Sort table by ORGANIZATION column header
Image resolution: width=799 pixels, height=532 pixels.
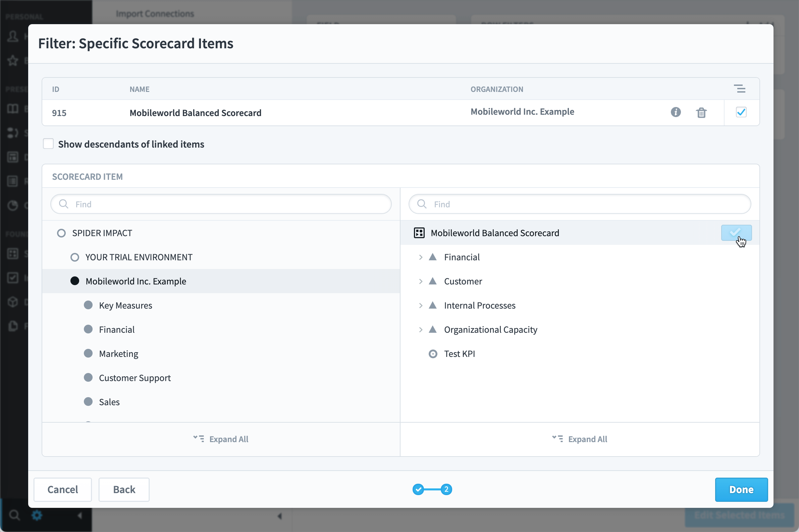point(497,89)
